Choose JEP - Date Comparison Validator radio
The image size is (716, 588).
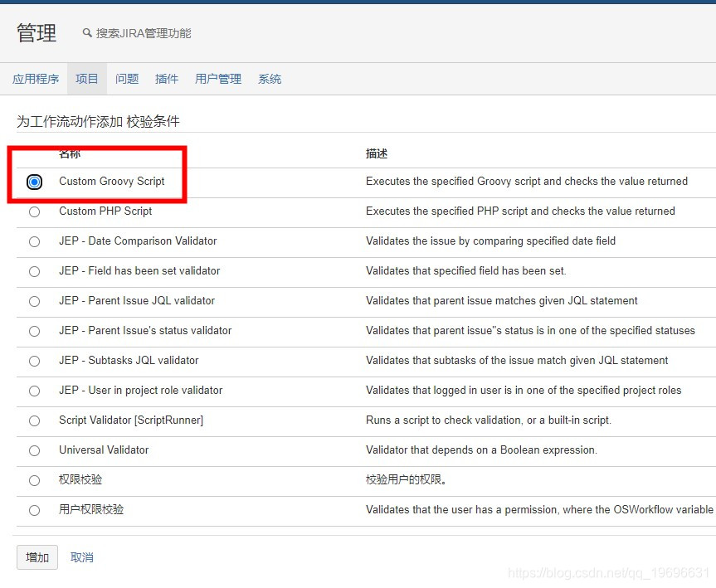point(34,241)
